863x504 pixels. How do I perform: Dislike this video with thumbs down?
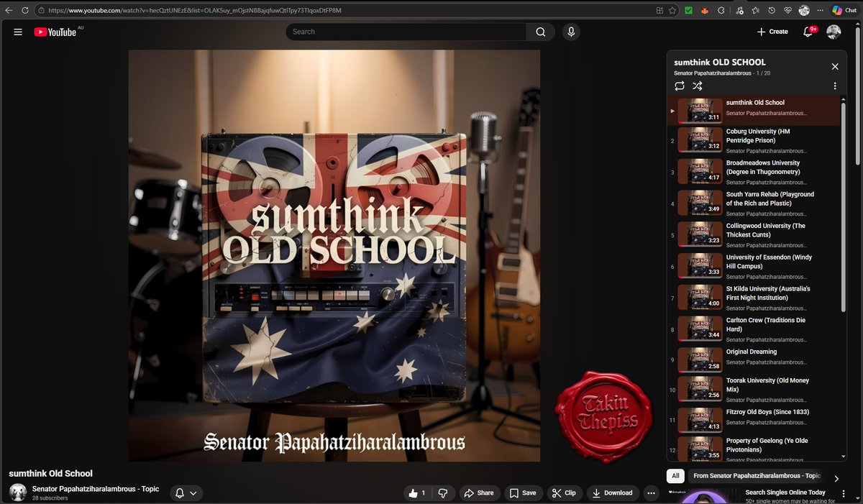pos(443,493)
